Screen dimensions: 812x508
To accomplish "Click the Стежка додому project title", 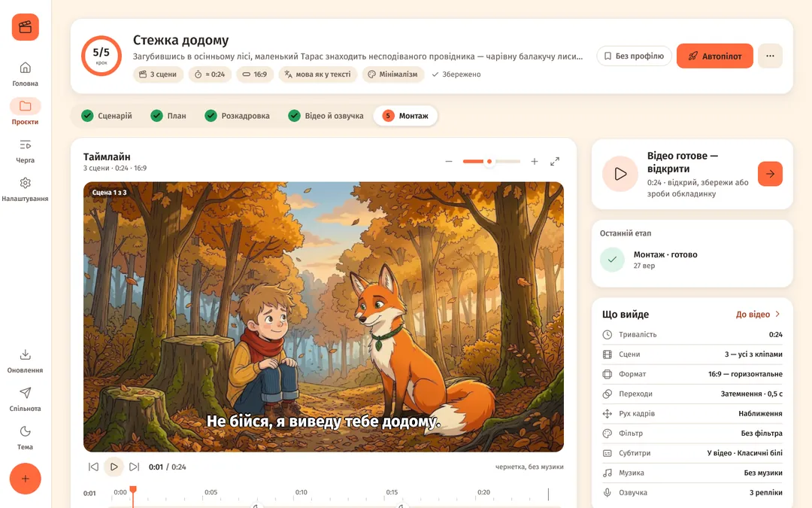I will pos(180,40).
